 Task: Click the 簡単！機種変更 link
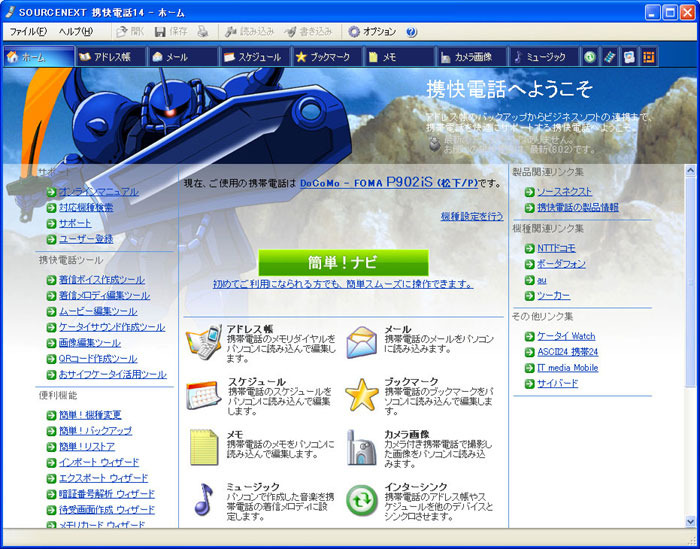[x=90, y=415]
